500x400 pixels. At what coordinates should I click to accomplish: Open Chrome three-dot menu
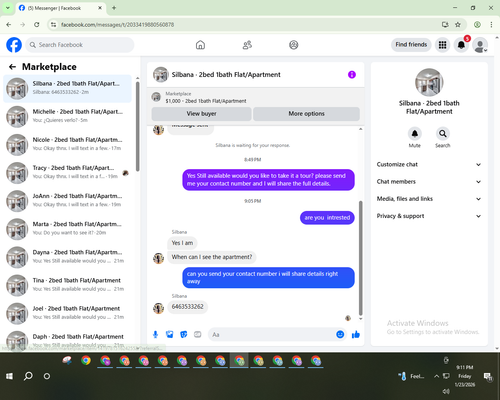[x=491, y=25]
